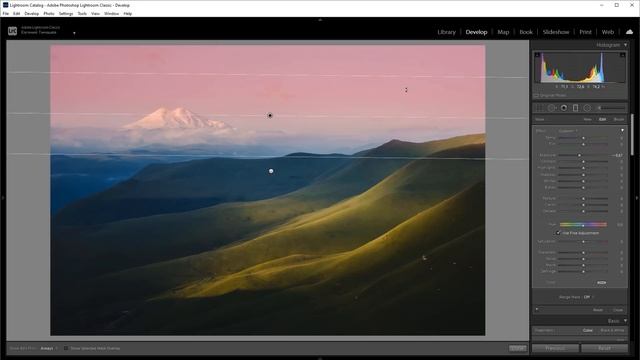The height and width of the screenshot is (360, 640).
Task: Open the cloud sync status icon
Action: (x=629, y=32)
